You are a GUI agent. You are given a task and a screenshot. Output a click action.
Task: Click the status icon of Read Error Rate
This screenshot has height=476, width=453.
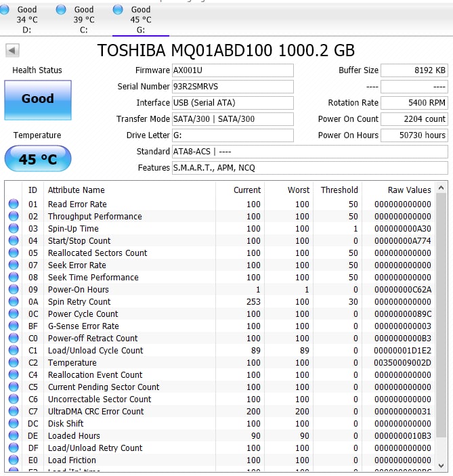tap(14, 204)
